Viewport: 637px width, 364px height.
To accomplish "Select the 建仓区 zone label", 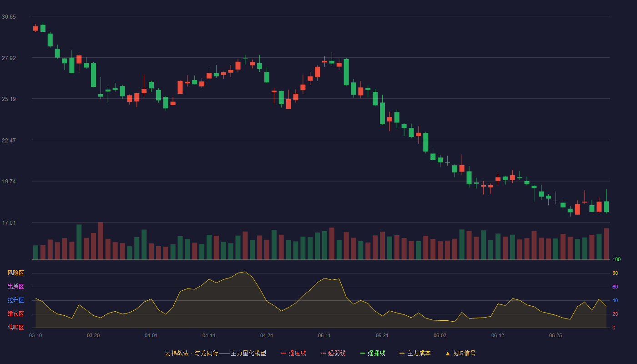I will click(15, 314).
